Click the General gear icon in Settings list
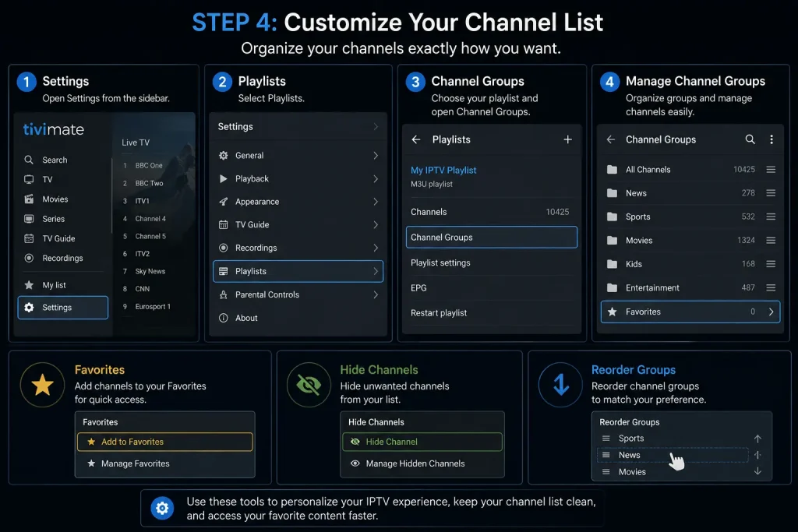798x532 pixels. 223,155
